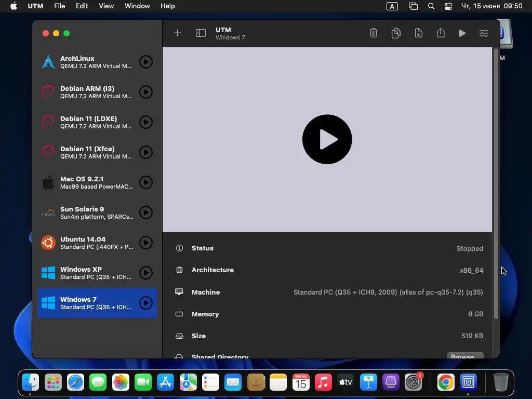
Task: Click the details pane vertical scrollbar
Action: pyautogui.click(x=496, y=183)
